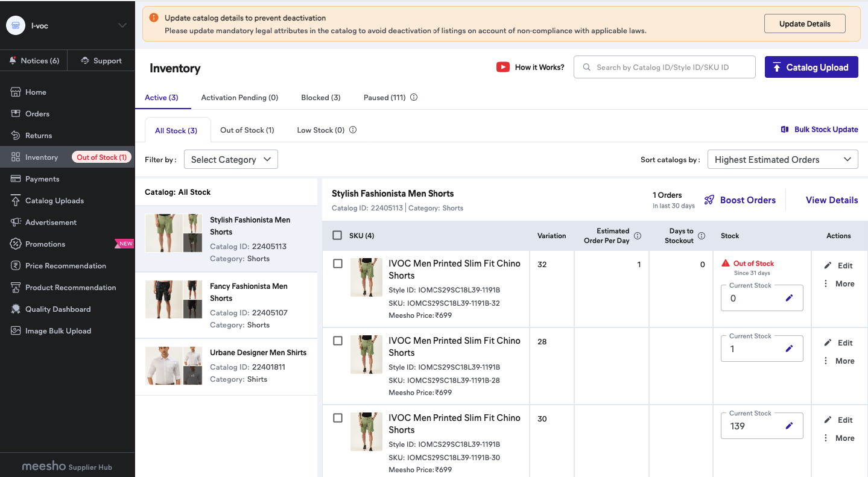Screen dimensions: 868x477
Task: Click the Product Recommendation cart icon
Action: click(x=16, y=288)
